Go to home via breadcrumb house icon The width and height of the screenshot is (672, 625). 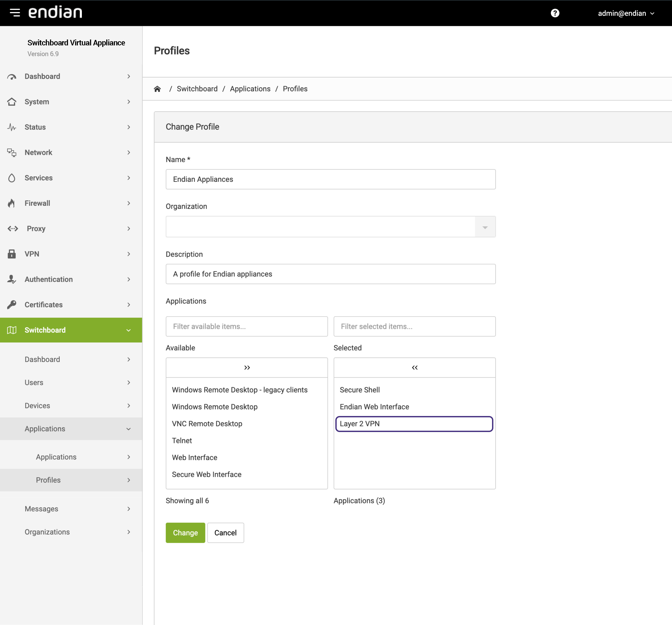157,89
